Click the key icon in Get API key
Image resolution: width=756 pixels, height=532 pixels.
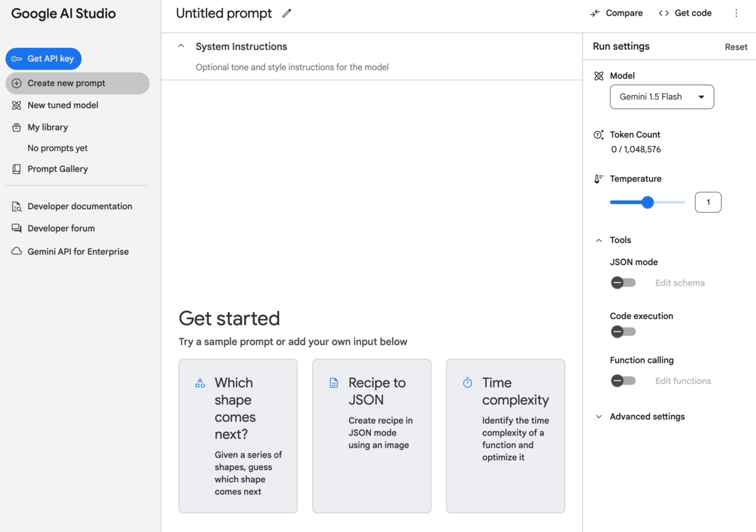pos(17,59)
